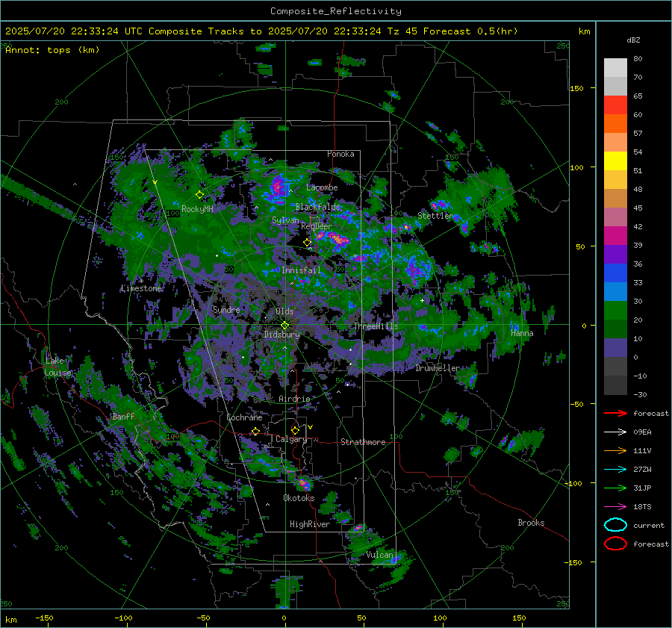The image size is (672, 628).
Task: Pick the orange 57–60 dBZ swatch
Action: [615, 124]
